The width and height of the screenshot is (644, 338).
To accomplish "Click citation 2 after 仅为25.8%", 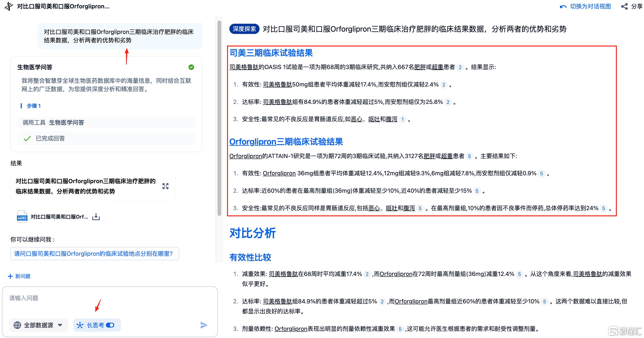I will [448, 102].
